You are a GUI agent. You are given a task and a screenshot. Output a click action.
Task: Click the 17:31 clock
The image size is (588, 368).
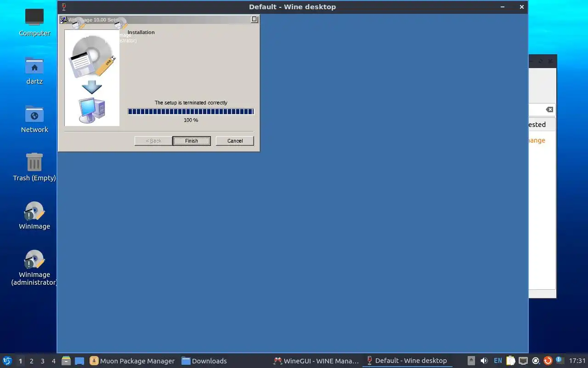577,361
